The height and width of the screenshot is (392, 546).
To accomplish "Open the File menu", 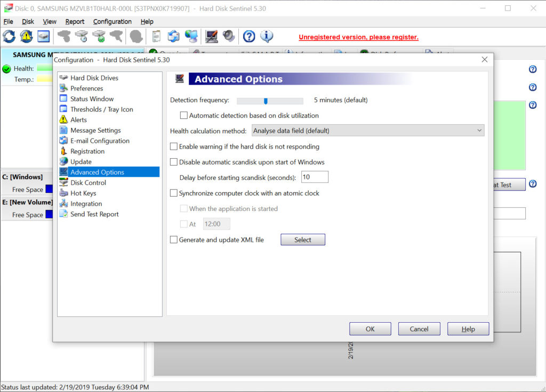I will pos(9,21).
